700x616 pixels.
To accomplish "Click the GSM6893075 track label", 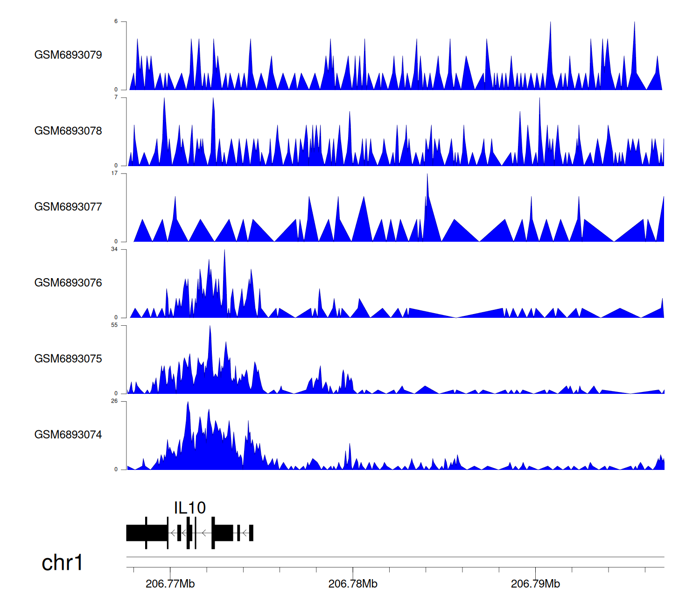I will click(68, 359).
